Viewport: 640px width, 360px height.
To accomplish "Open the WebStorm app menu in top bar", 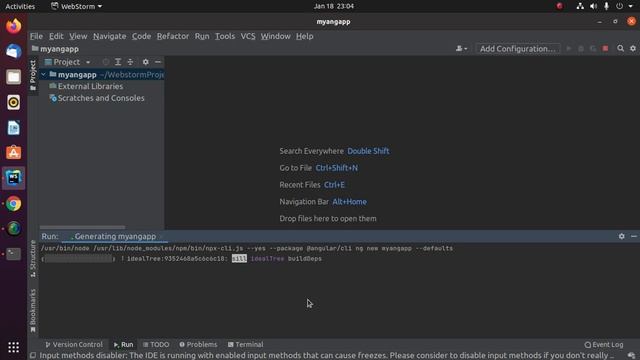I will [x=76, y=6].
